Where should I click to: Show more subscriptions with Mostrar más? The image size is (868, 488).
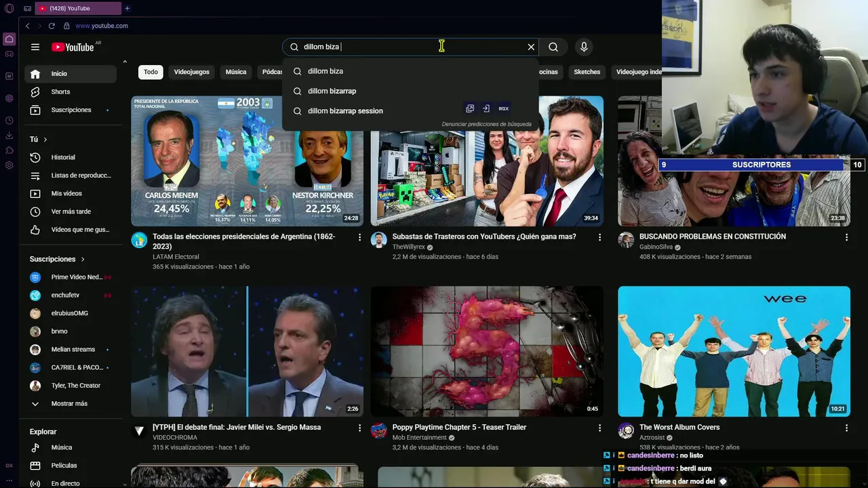tap(71, 403)
